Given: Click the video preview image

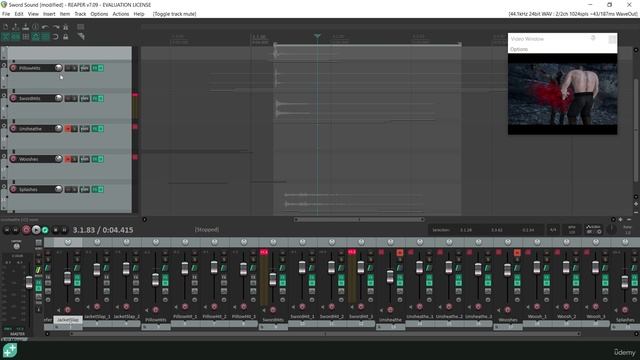Looking at the screenshot, I should 562,94.
